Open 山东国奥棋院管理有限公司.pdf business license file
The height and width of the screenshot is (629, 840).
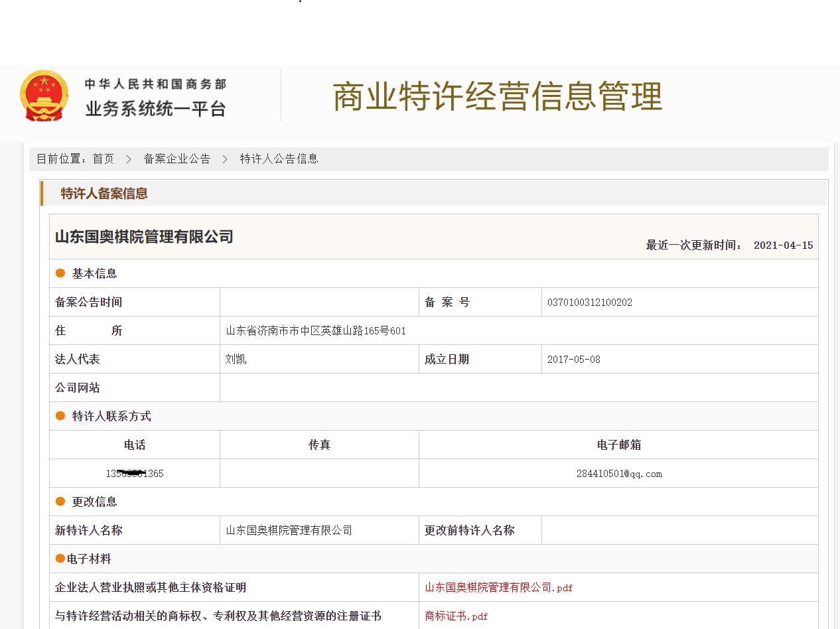point(498,588)
